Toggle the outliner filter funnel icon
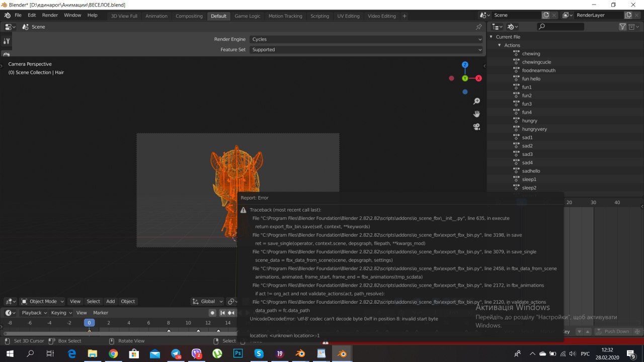This screenshot has width=644, height=362. coord(622,27)
